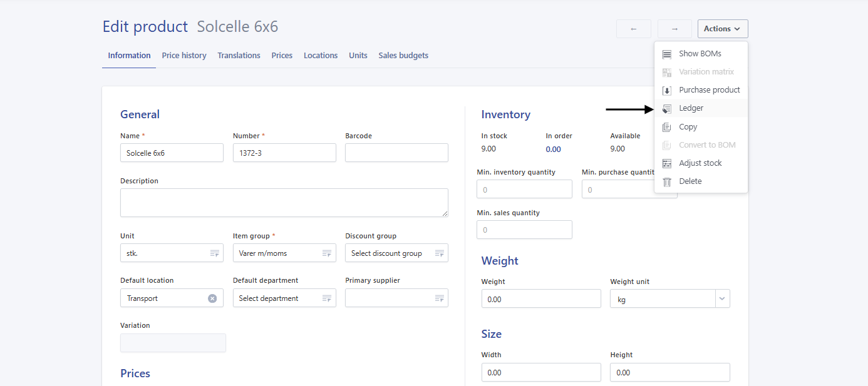868x386 pixels.
Task: Click the Available value 9.00
Action: 617,149
